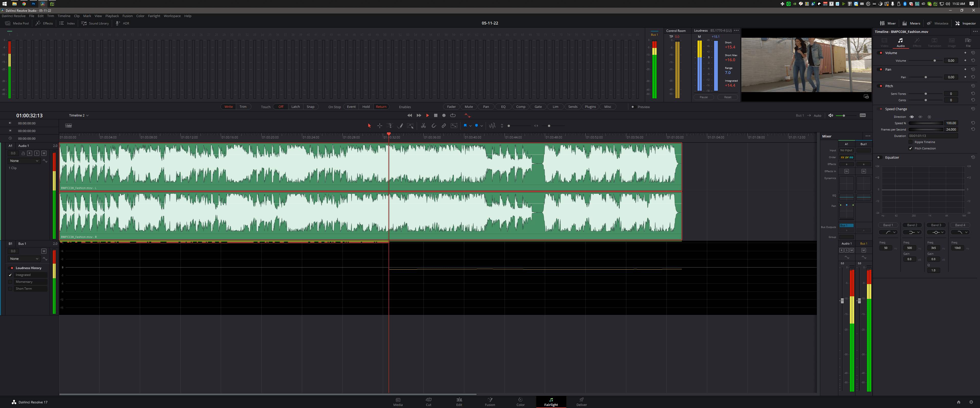Open the transient detection waveform icon

click(492, 125)
